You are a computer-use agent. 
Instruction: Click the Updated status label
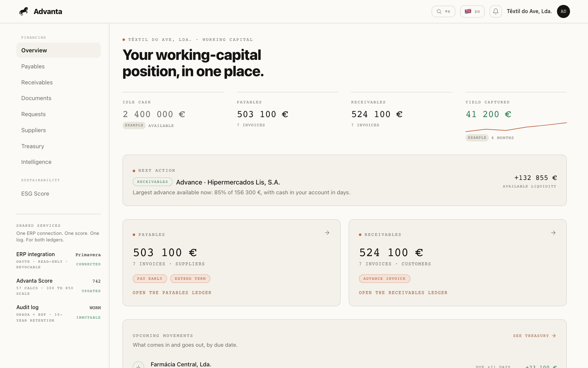pyautogui.click(x=91, y=291)
